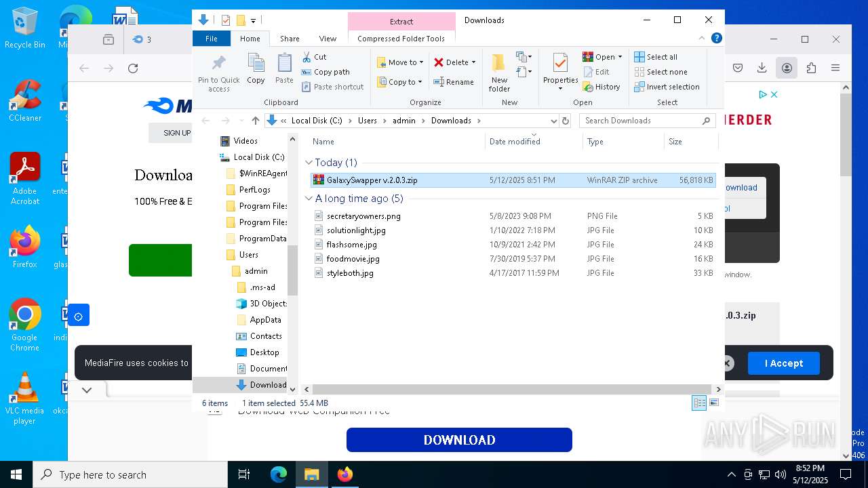
Task: Open browser extensions puzzle icon
Action: 811,68
